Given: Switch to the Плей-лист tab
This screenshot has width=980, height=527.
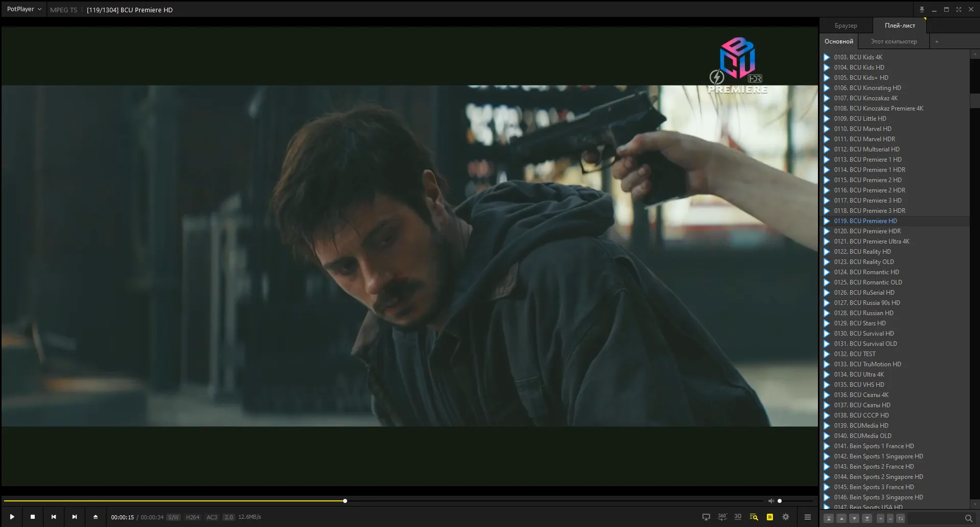Looking at the screenshot, I should [x=900, y=26].
